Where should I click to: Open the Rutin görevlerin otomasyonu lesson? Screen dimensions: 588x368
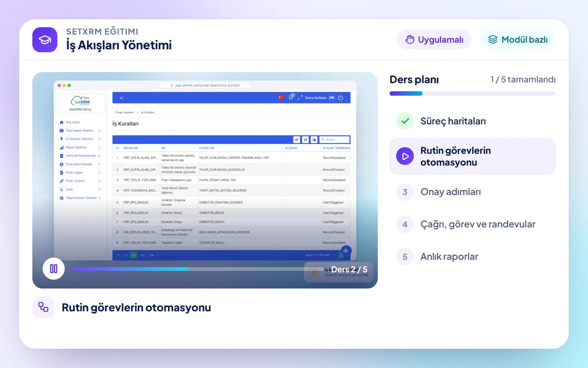tap(472, 156)
